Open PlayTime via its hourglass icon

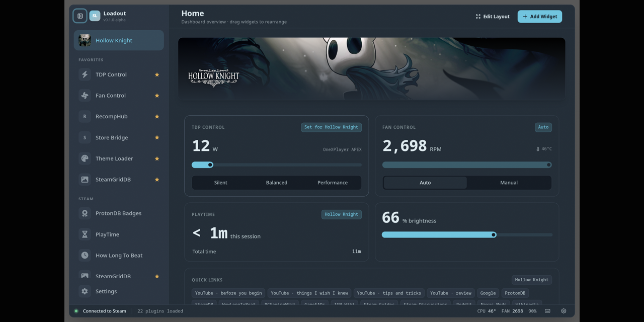click(85, 234)
